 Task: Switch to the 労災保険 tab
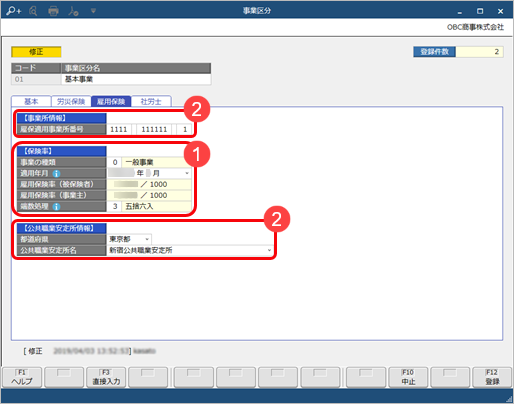point(71,101)
